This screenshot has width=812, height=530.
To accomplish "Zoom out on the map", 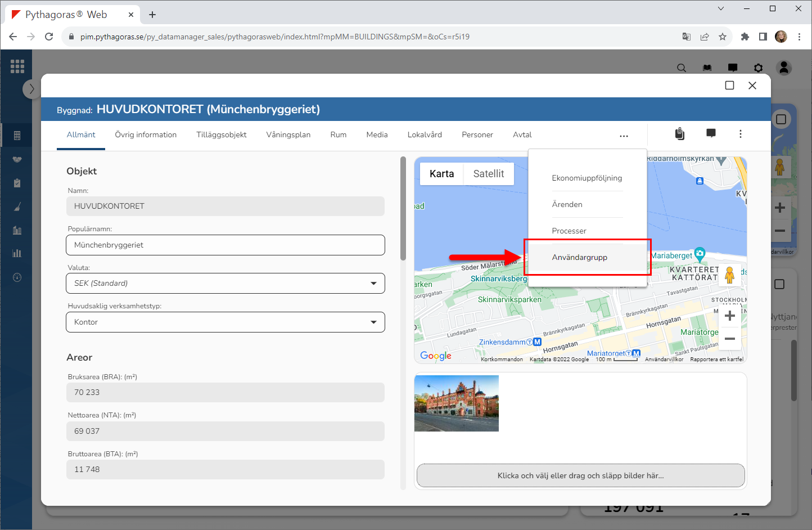I will (729, 339).
